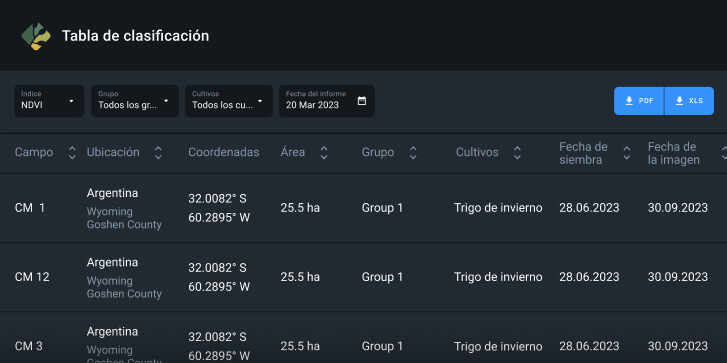
Task: Open the Grupo filter dropdown
Action: (x=134, y=101)
